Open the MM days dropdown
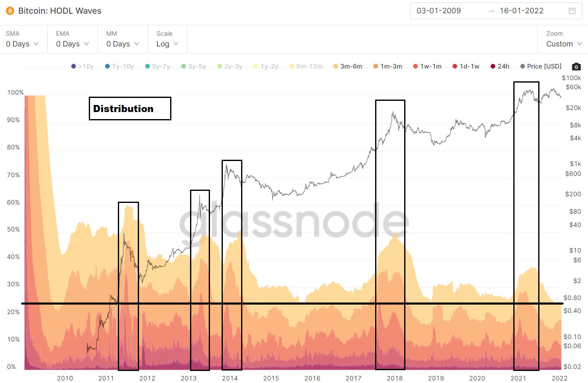The width and height of the screenshot is (588, 383). point(123,44)
